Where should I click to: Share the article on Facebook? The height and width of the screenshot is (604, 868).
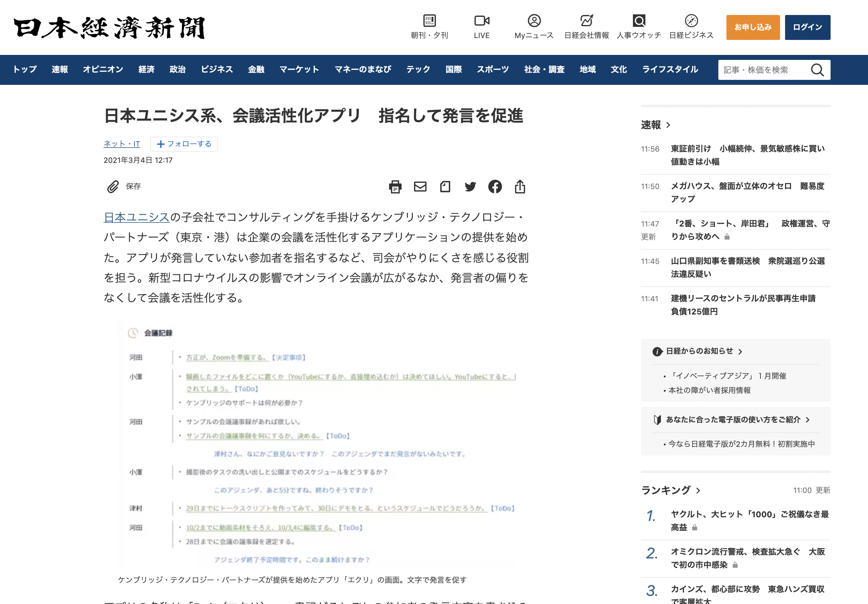pyautogui.click(x=495, y=187)
